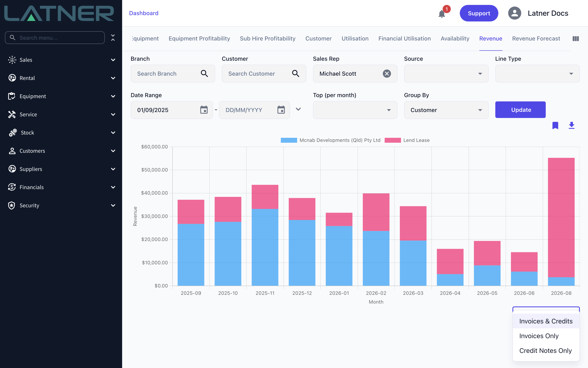The height and width of the screenshot is (368, 588).
Task: Open the Latner Docs user menu
Action: [548, 13]
